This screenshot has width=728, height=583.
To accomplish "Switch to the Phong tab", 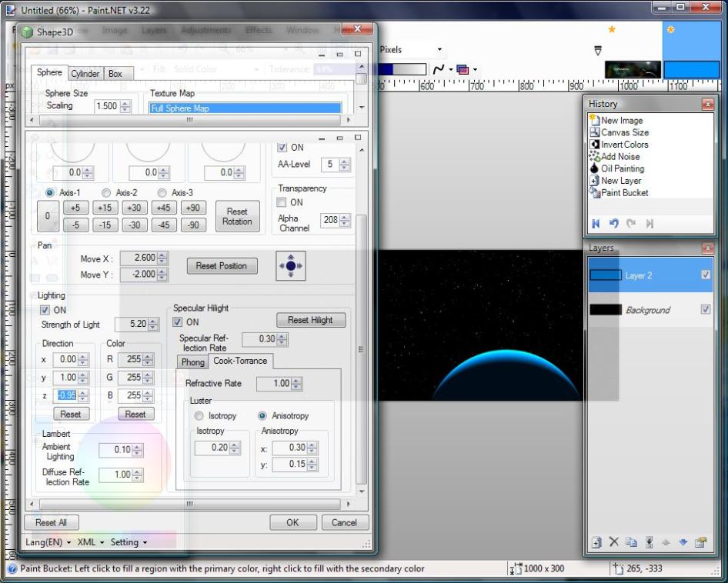I will (192, 361).
